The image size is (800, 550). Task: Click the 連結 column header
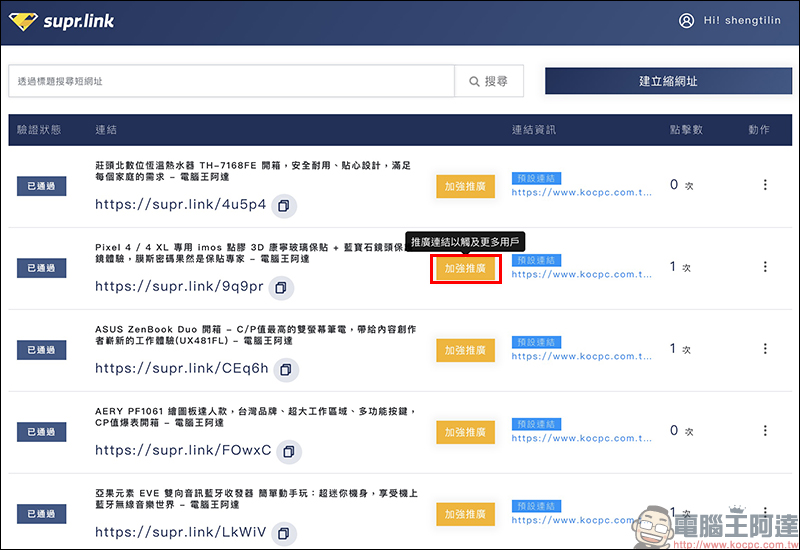pos(106,130)
